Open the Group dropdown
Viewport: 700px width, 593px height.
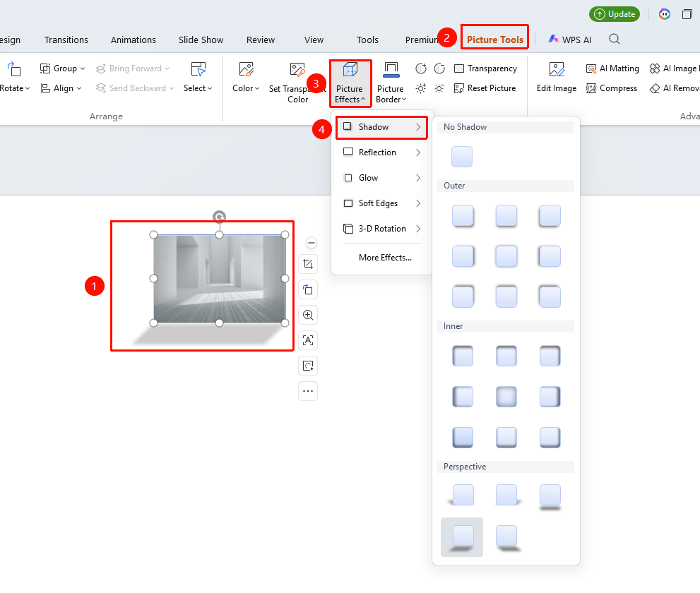[x=62, y=68]
